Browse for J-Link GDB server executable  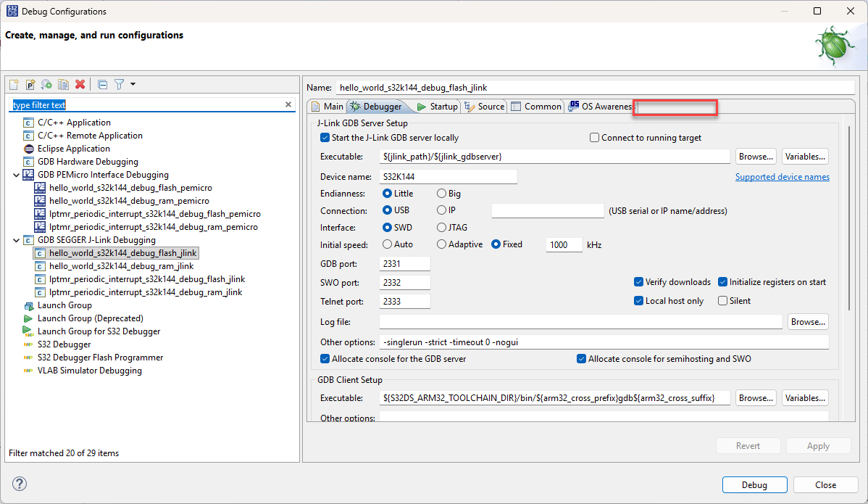pos(756,157)
